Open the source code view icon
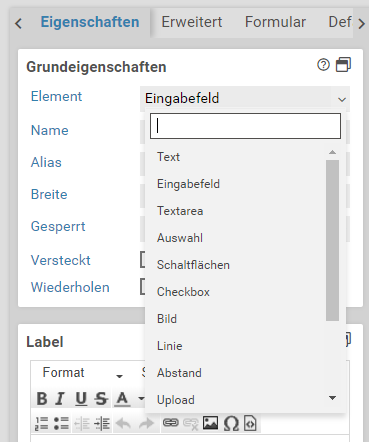 click(250, 423)
